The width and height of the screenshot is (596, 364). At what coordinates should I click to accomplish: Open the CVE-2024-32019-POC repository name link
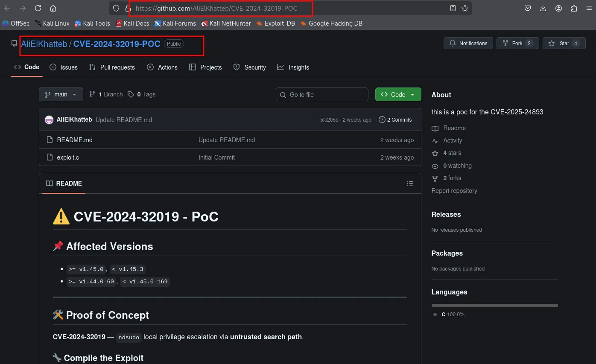(117, 44)
